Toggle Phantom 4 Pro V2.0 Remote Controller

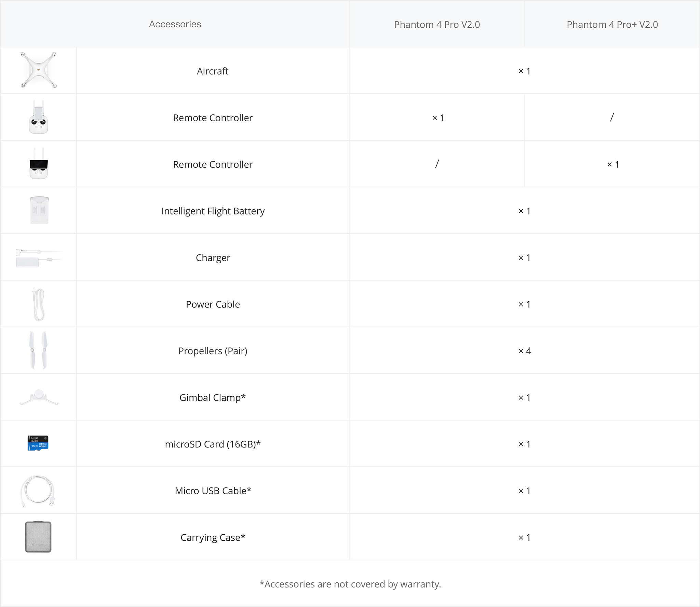(437, 116)
